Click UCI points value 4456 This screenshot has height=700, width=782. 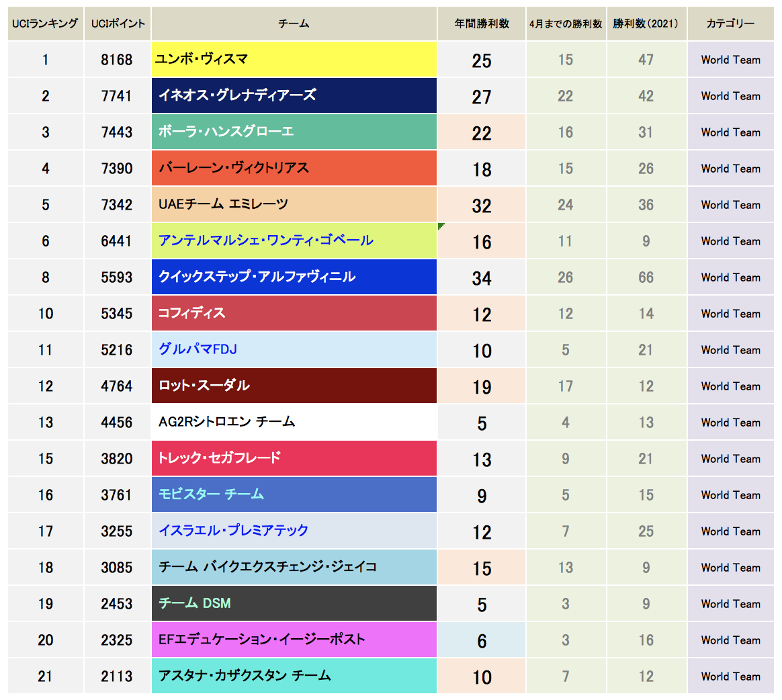coord(117,423)
